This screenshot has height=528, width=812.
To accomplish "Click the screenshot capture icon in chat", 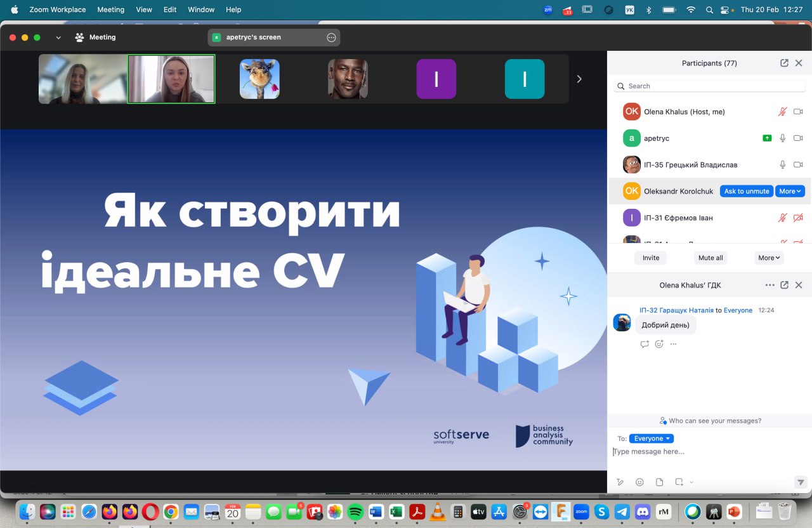I will pyautogui.click(x=679, y=482).
